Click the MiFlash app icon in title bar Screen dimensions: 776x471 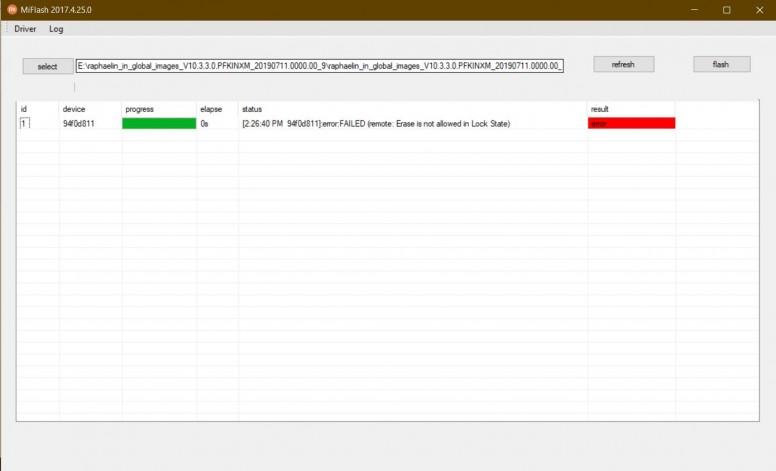tap(12, 9)
